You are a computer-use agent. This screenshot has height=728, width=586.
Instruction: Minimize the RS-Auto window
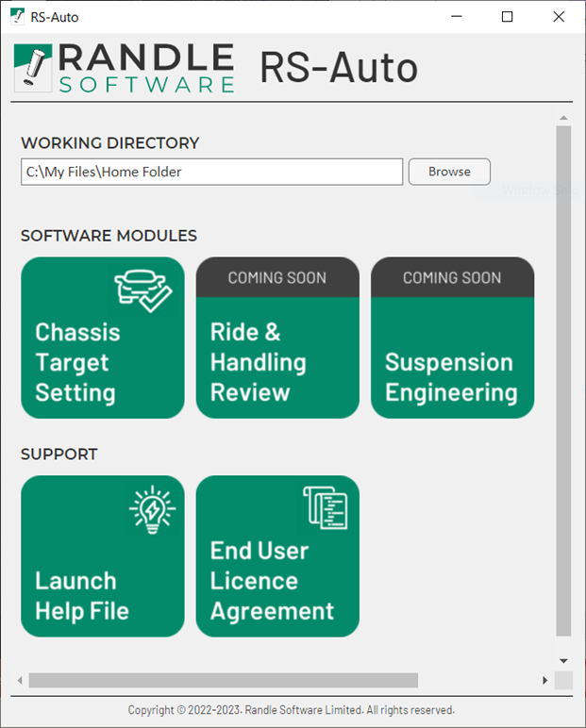pos(457,17)
